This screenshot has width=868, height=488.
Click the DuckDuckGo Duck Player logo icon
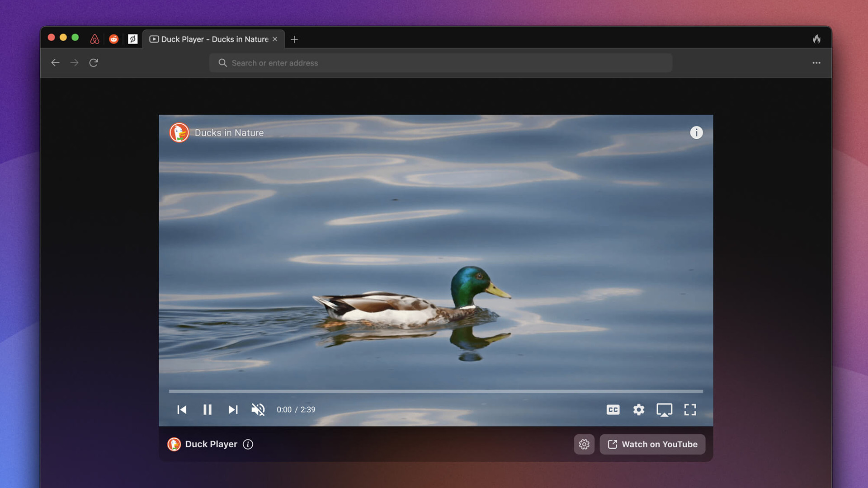[174, 444]
